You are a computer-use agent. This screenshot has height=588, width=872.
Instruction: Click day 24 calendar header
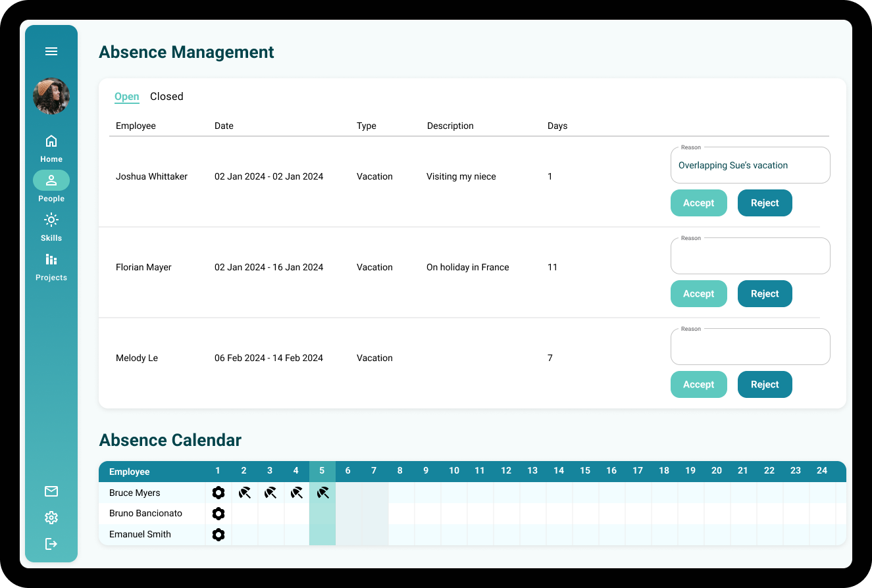(822, 471)
